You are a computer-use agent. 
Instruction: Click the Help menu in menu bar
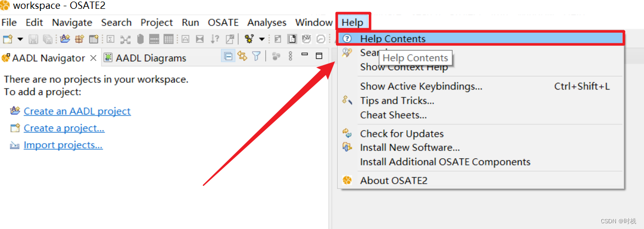click(353, 22)
